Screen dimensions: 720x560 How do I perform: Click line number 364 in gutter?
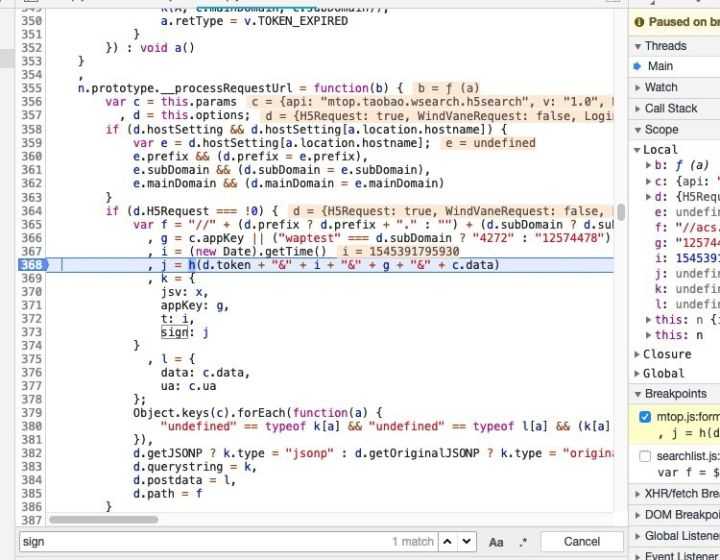[31, 211]
